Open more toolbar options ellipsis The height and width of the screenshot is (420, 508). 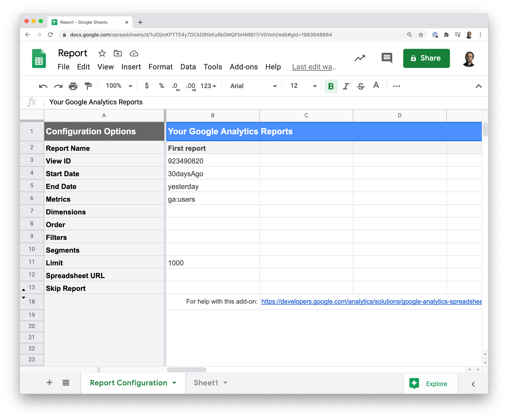(397, 86)
